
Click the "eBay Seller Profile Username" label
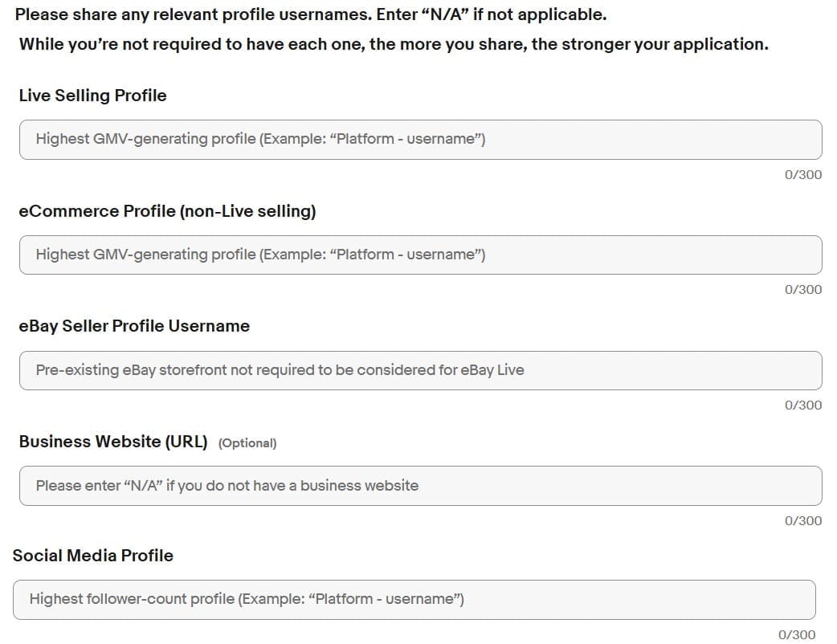pyautogui.click(x=134, y=326)
